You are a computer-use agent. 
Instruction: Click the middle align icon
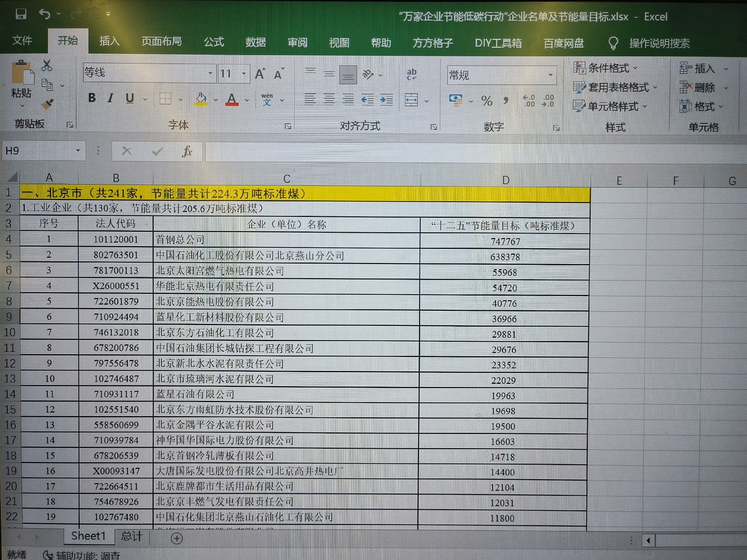(x=329, y=73)
